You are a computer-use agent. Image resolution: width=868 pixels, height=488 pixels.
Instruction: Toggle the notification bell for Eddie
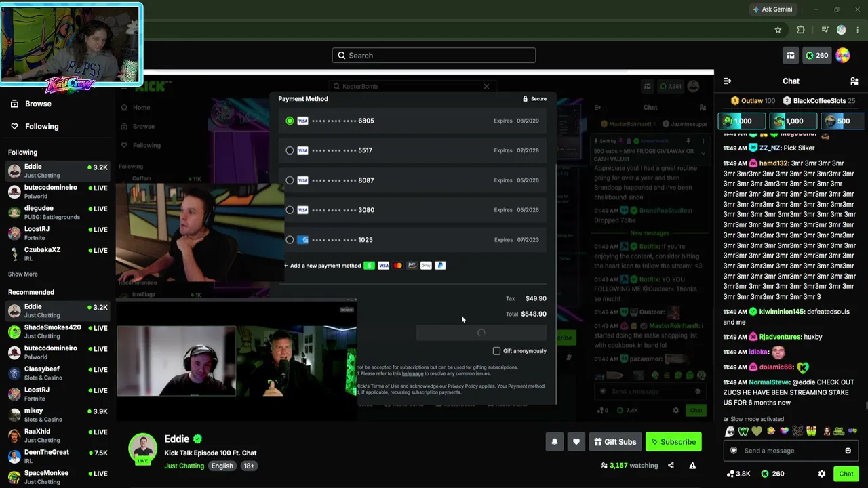pos(555,442)
